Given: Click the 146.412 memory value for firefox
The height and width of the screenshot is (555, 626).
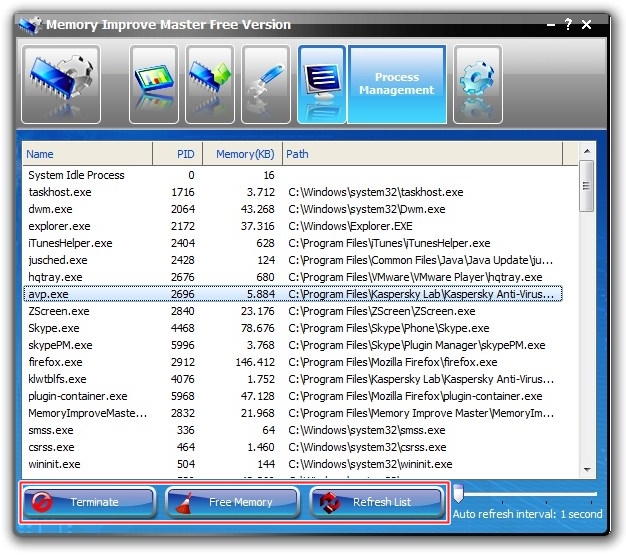Looking at the screenshot, I should coord(255,362).
